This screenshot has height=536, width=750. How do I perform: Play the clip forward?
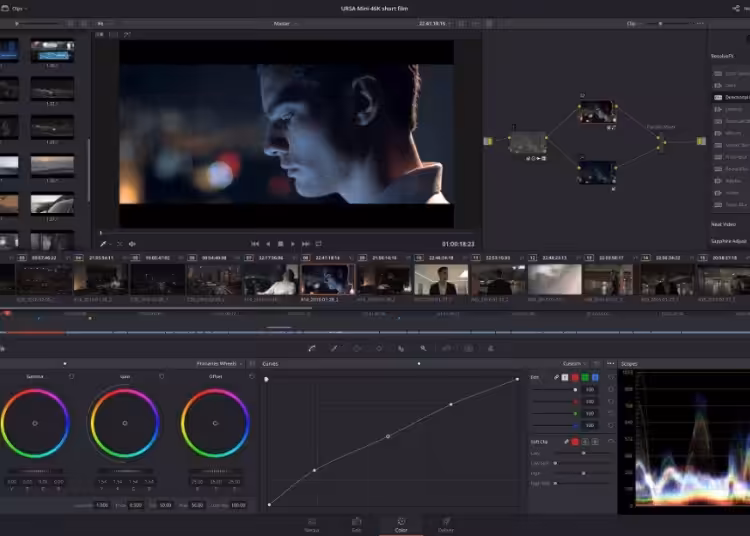point(293,244)
